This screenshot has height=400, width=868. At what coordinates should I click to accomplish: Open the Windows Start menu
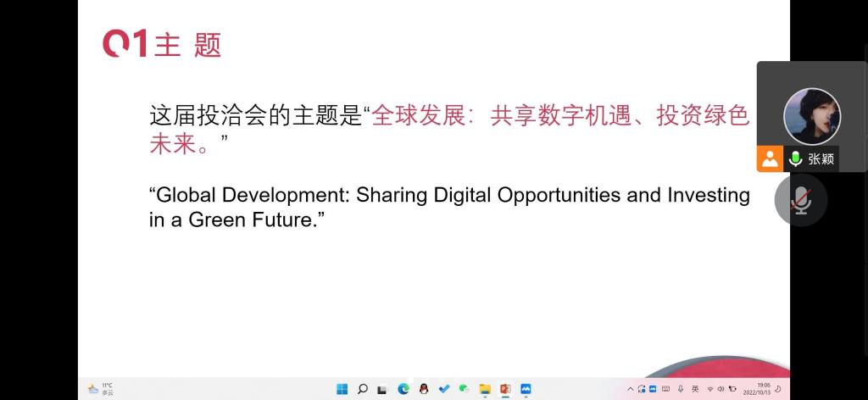coord(342,389)
